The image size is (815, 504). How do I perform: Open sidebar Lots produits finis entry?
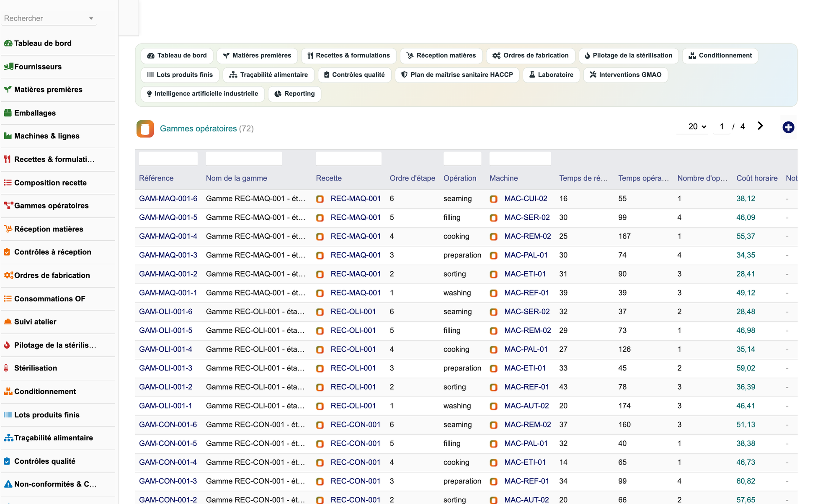(41, 415)
